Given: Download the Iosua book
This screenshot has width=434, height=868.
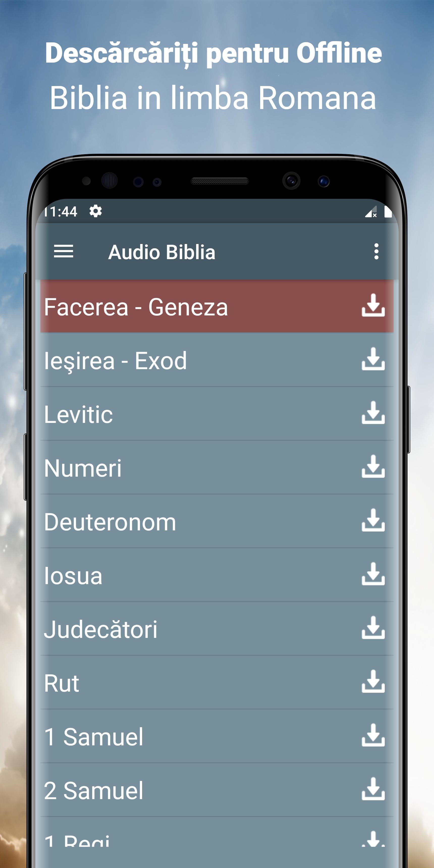Looking at the screenshot, I should click(373, 574).
